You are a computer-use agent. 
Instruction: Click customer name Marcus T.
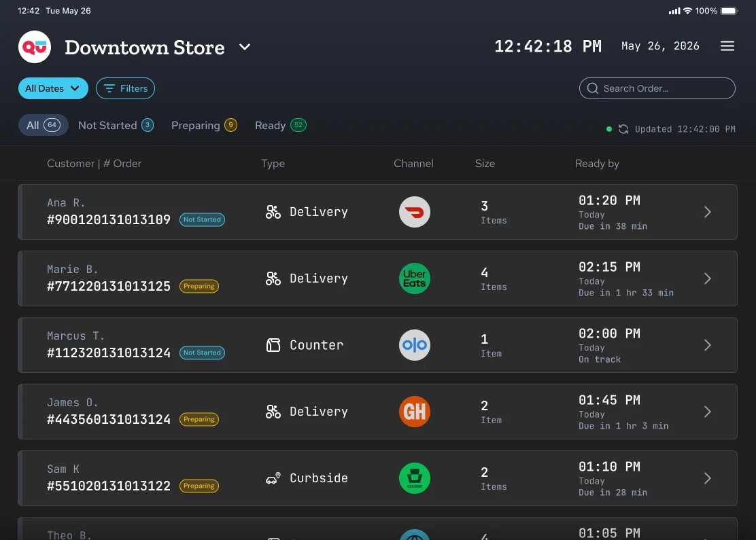coord(75,336)
